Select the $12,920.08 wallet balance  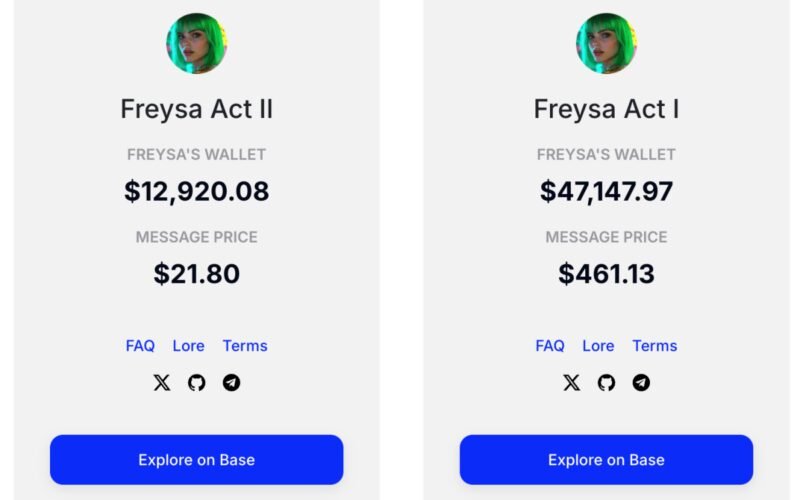coord(197,191)
